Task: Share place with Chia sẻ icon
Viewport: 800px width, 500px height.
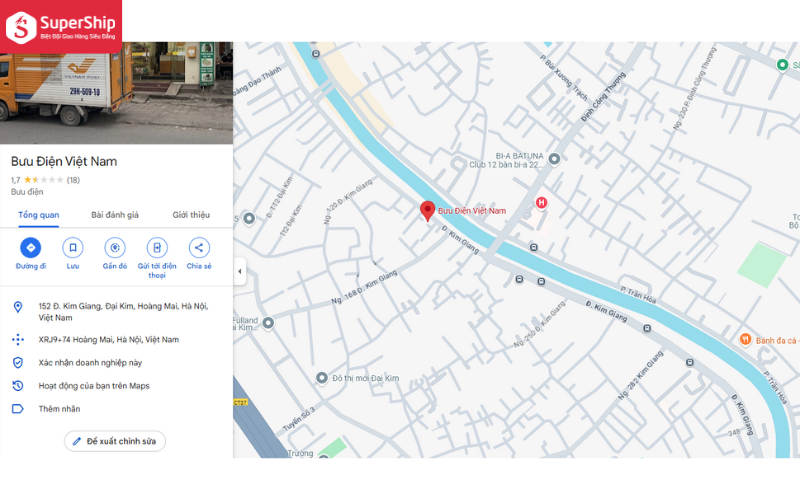Action: click(x=199, y=247)
